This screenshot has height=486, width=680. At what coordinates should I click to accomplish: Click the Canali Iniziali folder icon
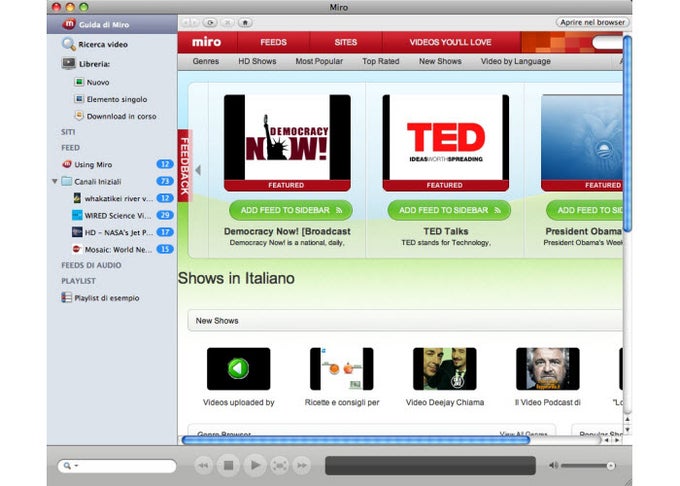[x=67, y=181]
